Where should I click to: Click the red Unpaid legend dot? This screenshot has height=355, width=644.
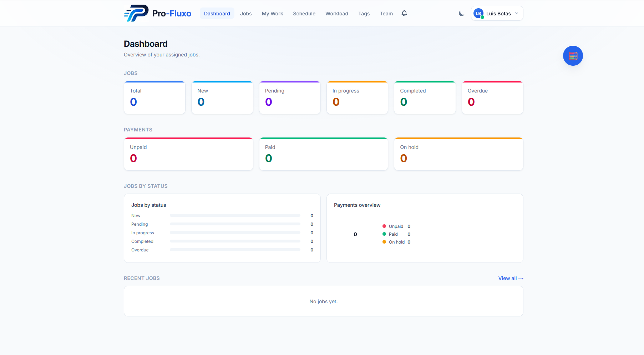coord(384,226)
